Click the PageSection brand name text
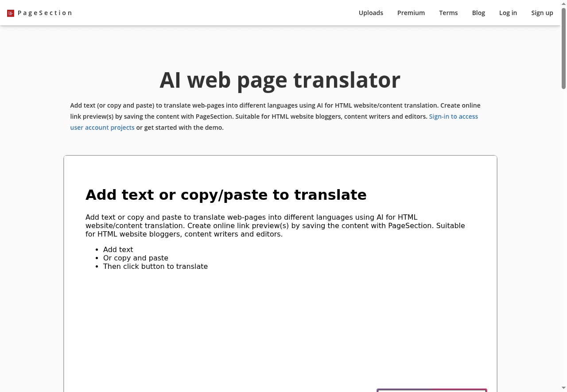Image resolution: width=567 pixels, height=392 pixels. [45, 13]
